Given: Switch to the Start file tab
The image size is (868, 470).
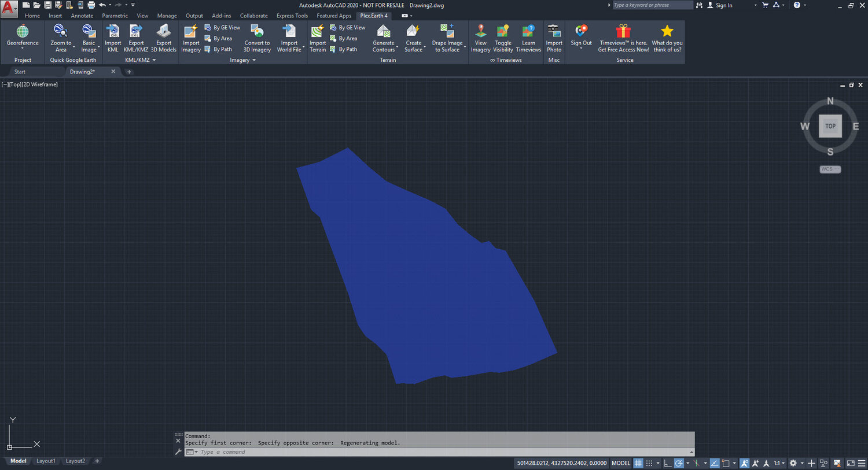Looking at the screenshot, I should pyautogui.click(x=20, y=72).
